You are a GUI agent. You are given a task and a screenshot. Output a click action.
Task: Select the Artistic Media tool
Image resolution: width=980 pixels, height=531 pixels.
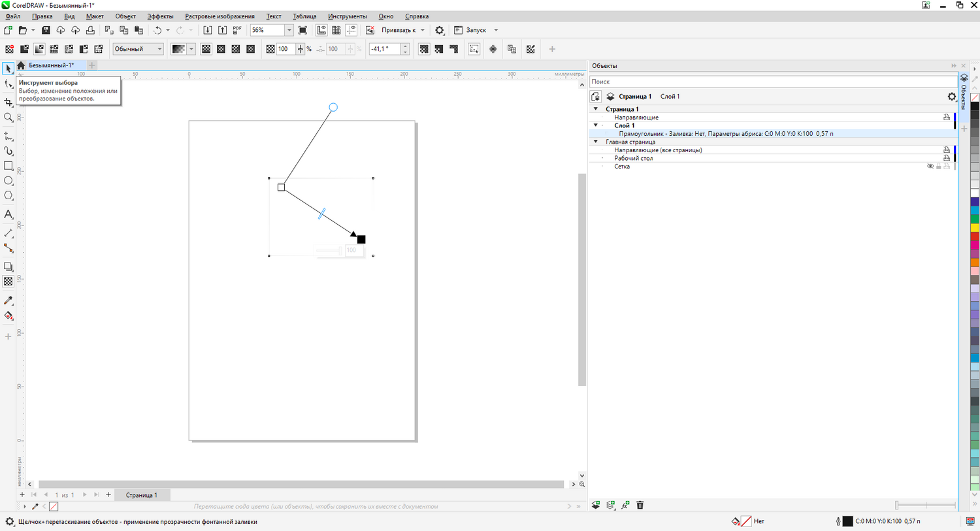[8, 151]
